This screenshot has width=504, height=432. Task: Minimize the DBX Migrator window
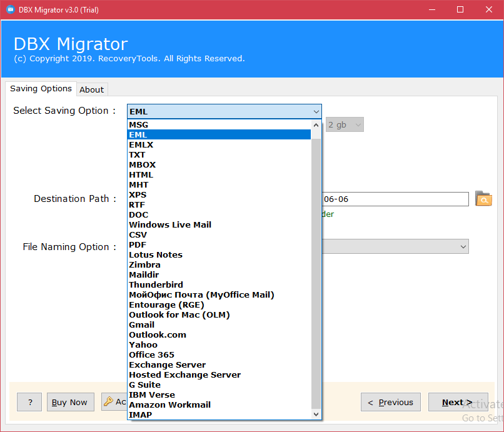[x=432, y=9]
